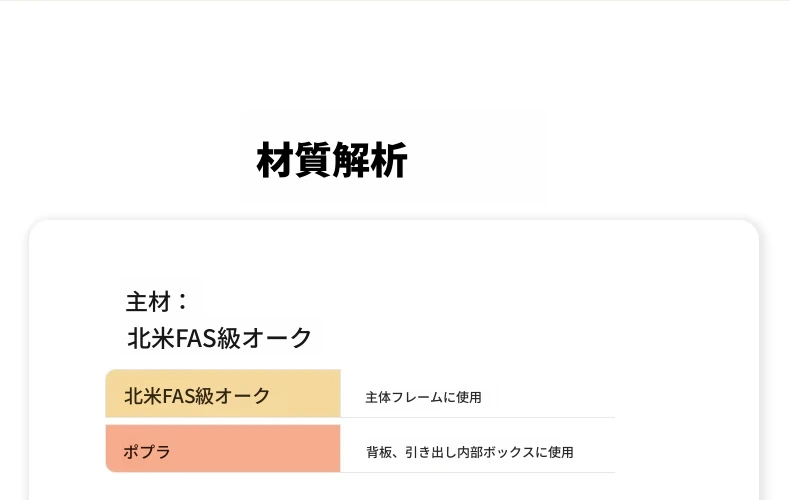Click the 材質解析 page heading
790x500 pixels.
332,160
